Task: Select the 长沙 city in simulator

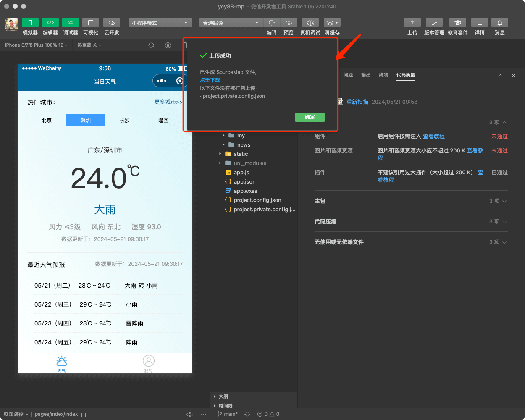Action: coord(125,121)
